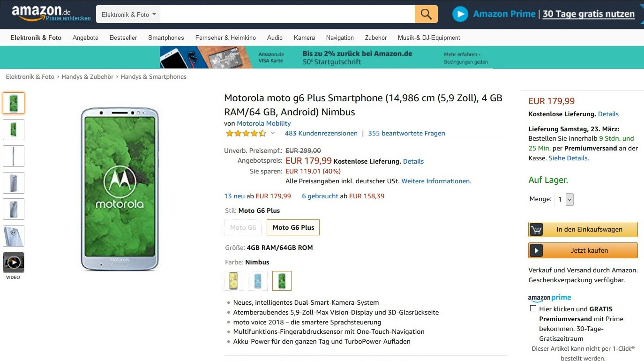Click into the Amazon search field
The height and width of the screenshot is (361, 644).
[287, 15]
